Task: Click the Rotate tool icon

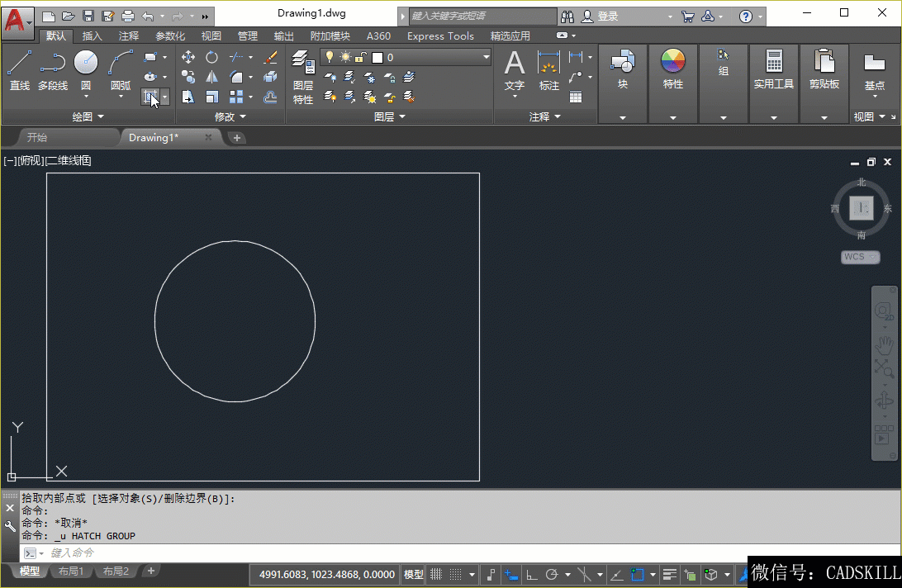Action: coord(212,57)
